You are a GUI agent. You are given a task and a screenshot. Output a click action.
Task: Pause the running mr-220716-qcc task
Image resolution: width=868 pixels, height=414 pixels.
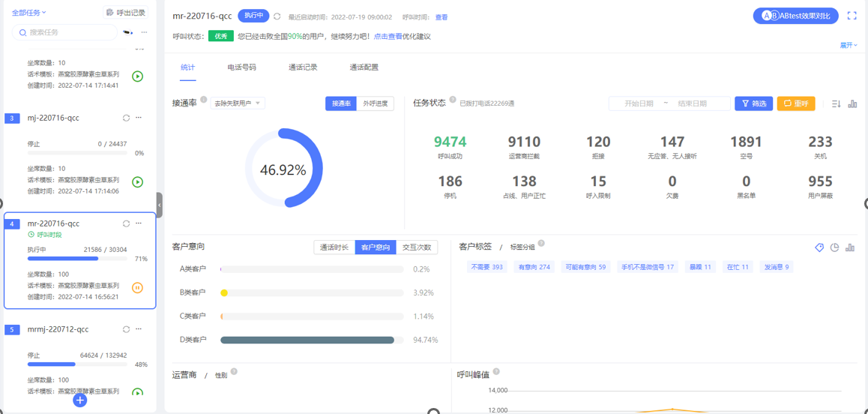(137, 288)
